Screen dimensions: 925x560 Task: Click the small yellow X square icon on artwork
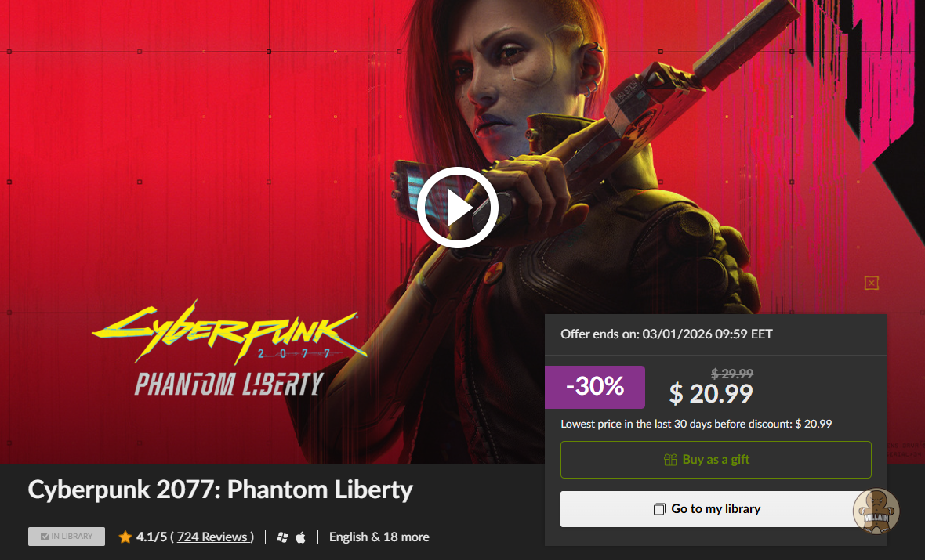tap(872, 283)
